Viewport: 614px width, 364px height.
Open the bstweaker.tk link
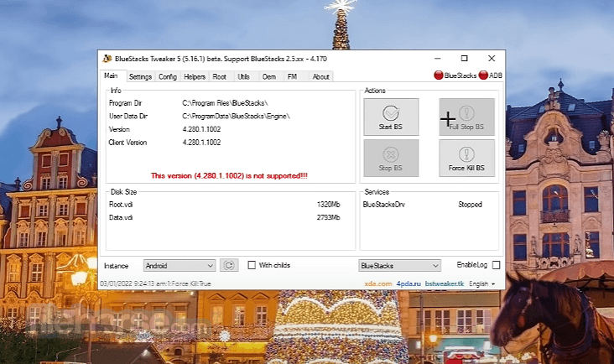[445, 283]
